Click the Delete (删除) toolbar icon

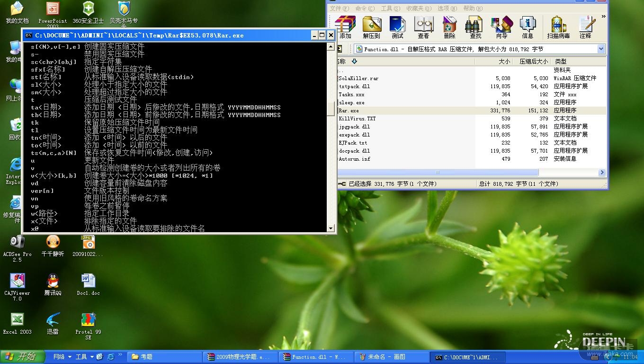coord(449,27)
